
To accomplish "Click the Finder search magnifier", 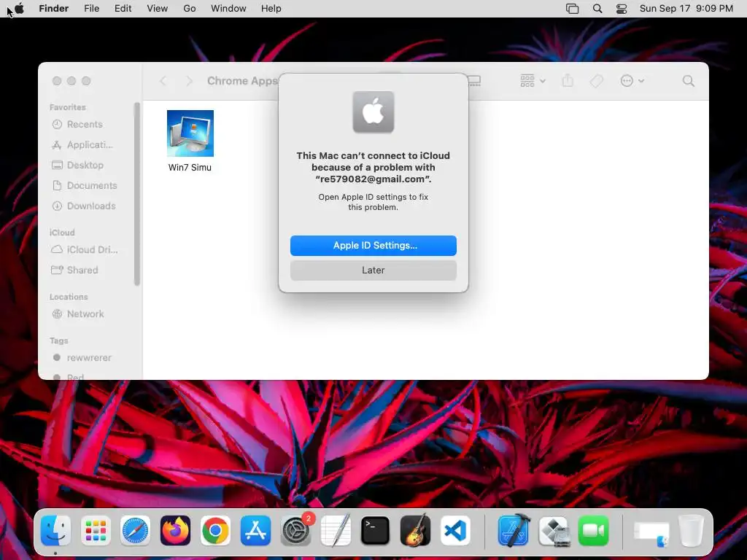I will 688,81.
